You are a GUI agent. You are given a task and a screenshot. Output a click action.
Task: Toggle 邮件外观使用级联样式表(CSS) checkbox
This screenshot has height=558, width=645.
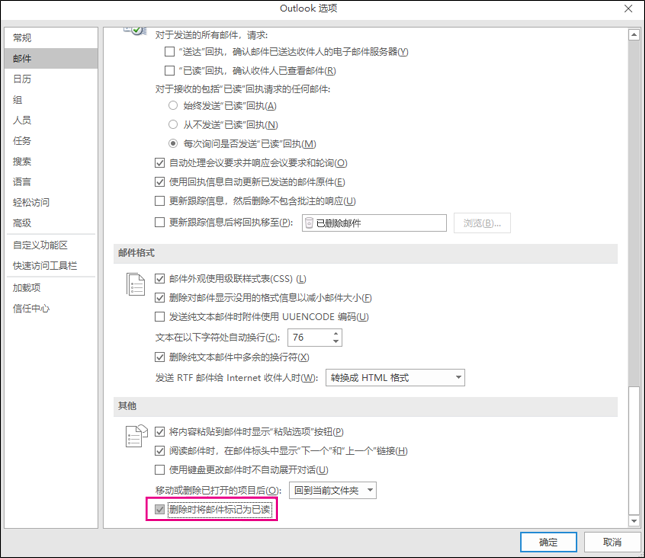160,279
